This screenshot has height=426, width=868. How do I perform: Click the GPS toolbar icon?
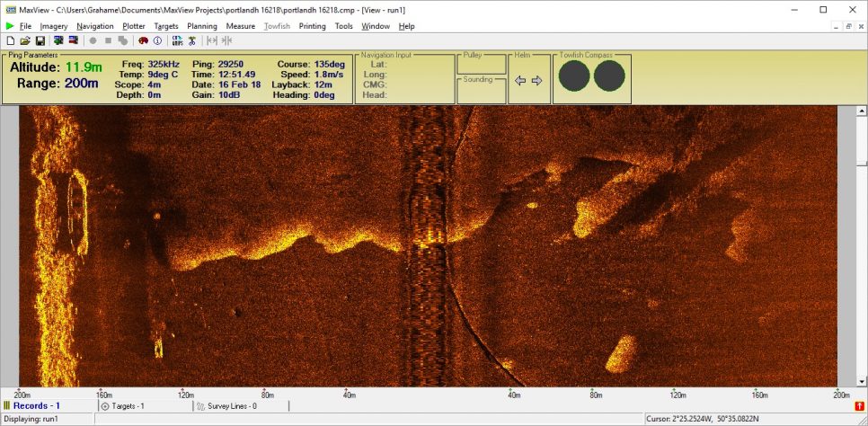coord(177,40)
